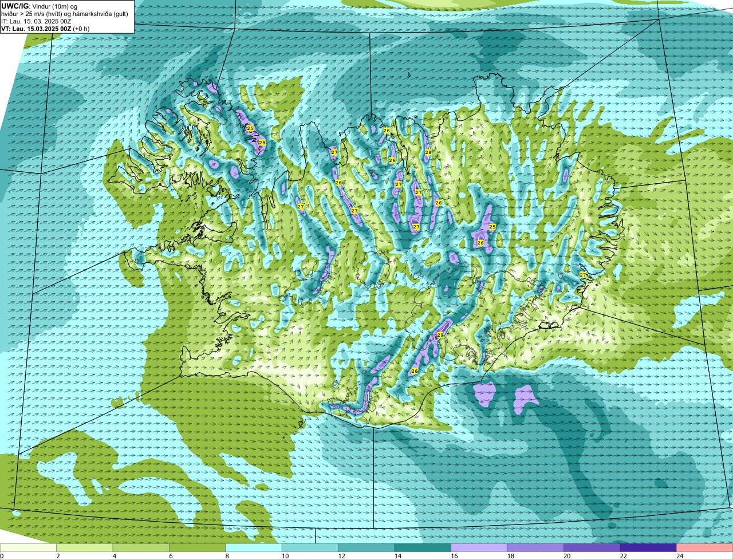Image resolution: width=733 pixels, height=560 pixels.
Task: Select the bold "VT: Lau. 15.03.2025 00Z" line
Action: click(x=36, y=29)
